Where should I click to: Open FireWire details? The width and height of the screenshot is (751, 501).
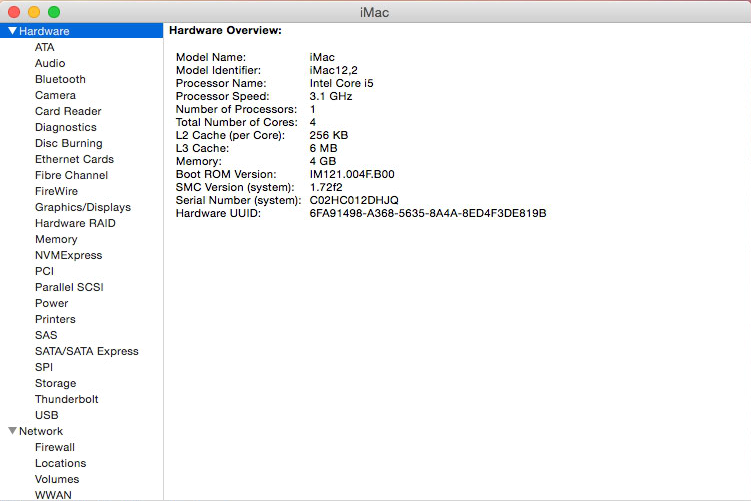[x=56, y=191]
